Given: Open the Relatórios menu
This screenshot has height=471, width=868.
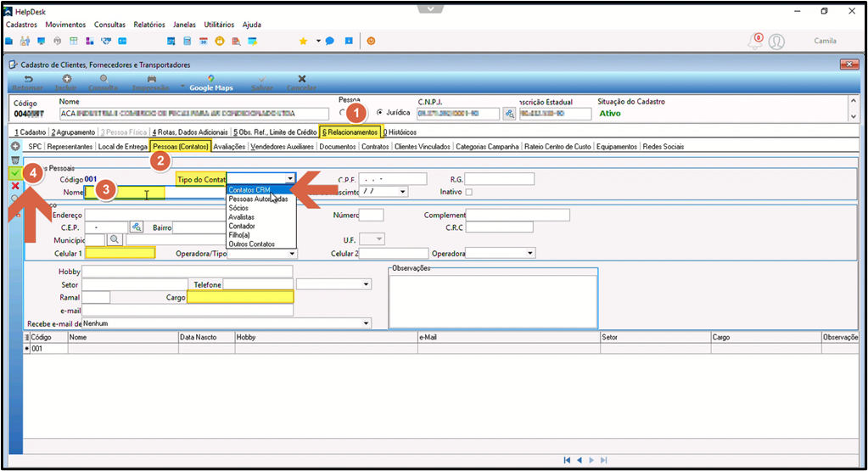Looking at the screenshot, I should 149,25.
